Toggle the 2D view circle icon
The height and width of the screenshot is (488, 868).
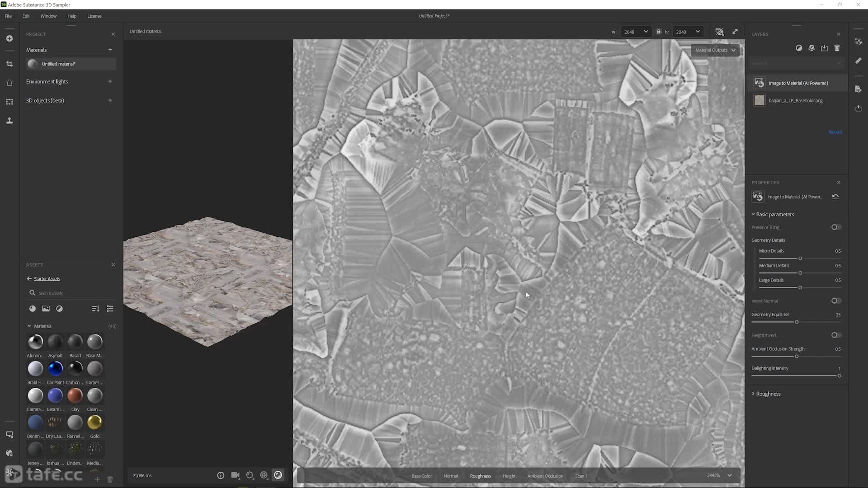pyautogui.click(x=278, y=475)
